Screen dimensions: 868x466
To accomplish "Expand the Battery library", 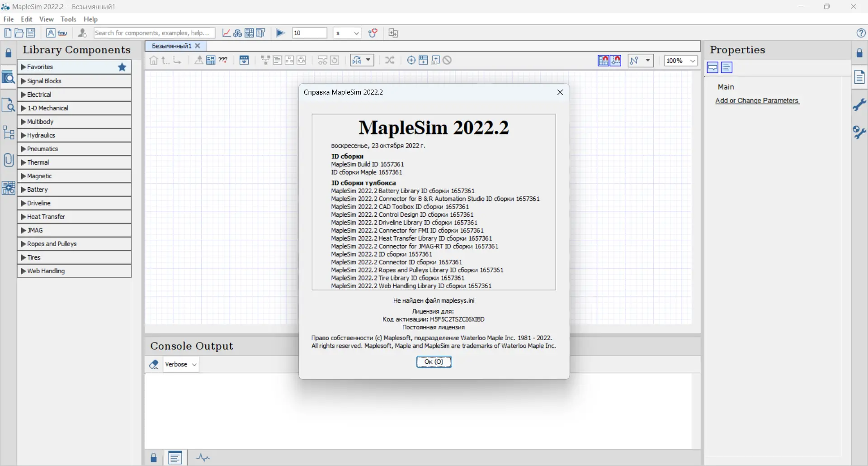I will point(74,190).
